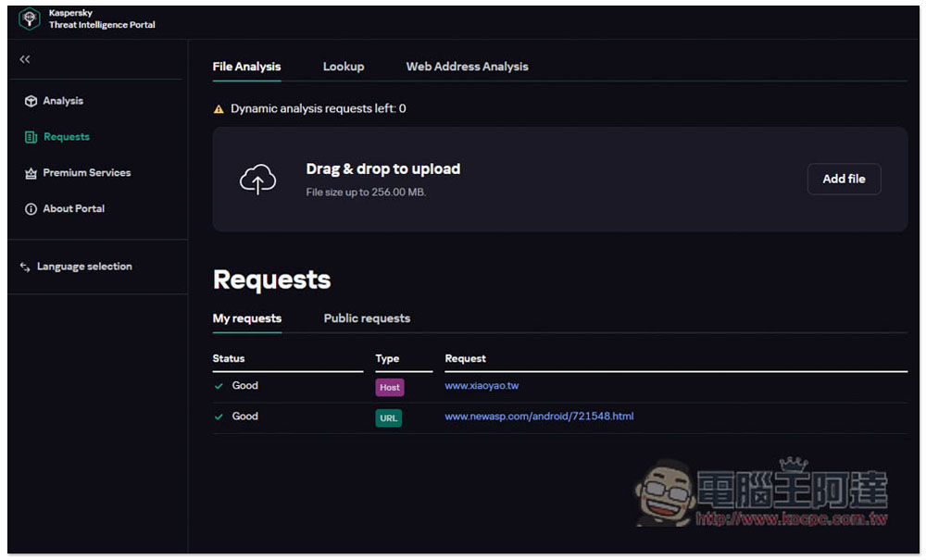The image size is (926, 560).
Task: Switch to the Lookup tab
Action: (344, 67)
